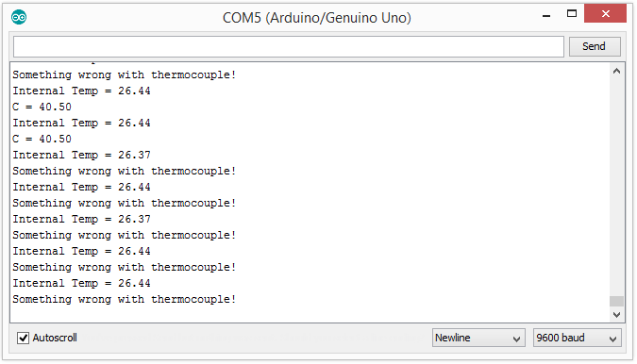Maximize the COM5 serial monitor window
This screenshot has width=637, height=364.
tap(572, 14)
